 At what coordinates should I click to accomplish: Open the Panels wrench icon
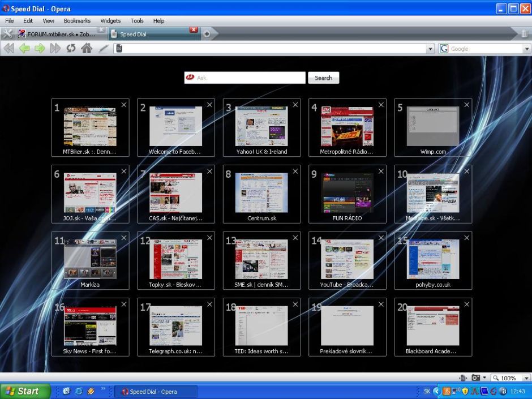coord(7,34)
